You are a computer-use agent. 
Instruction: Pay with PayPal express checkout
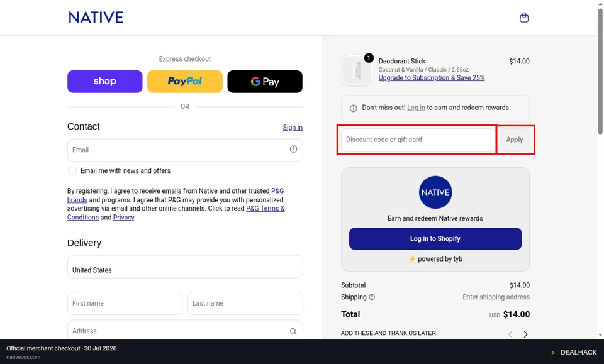coord(185,82)
